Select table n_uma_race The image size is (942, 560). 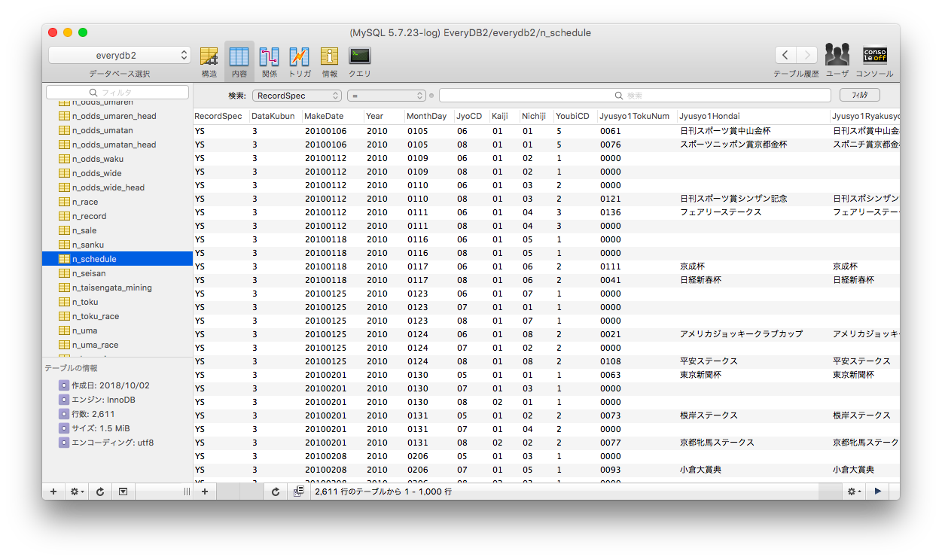(117, 345)
